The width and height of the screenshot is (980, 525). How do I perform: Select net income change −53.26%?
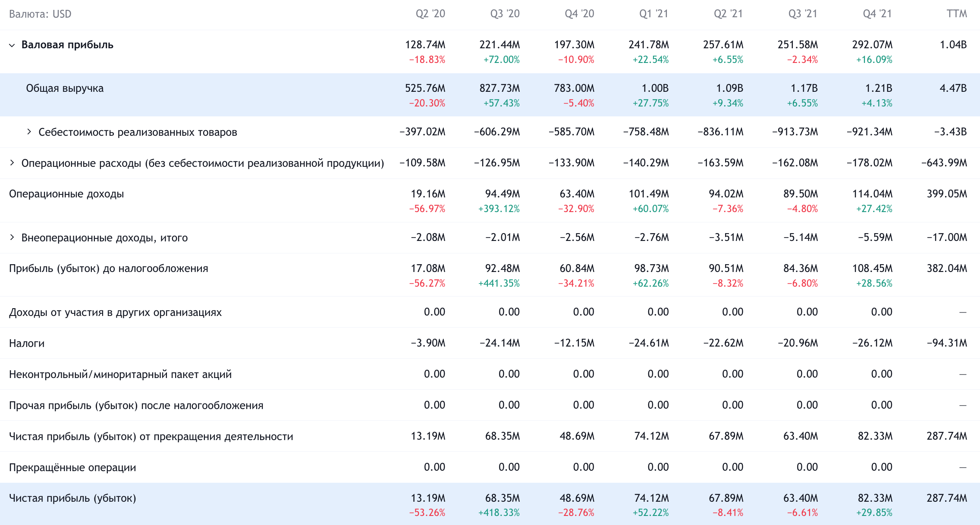[x=427, y=513]
